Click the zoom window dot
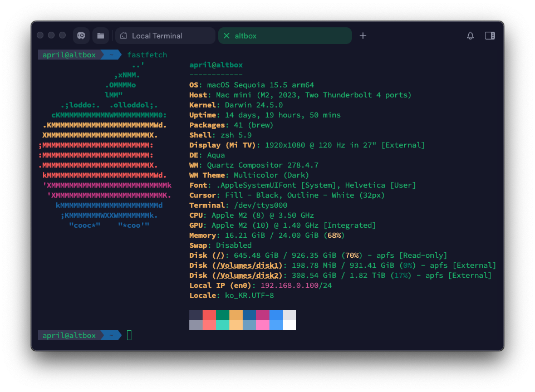Image resolution: width=535 pixels, height=392 pixels. (62, 35)
